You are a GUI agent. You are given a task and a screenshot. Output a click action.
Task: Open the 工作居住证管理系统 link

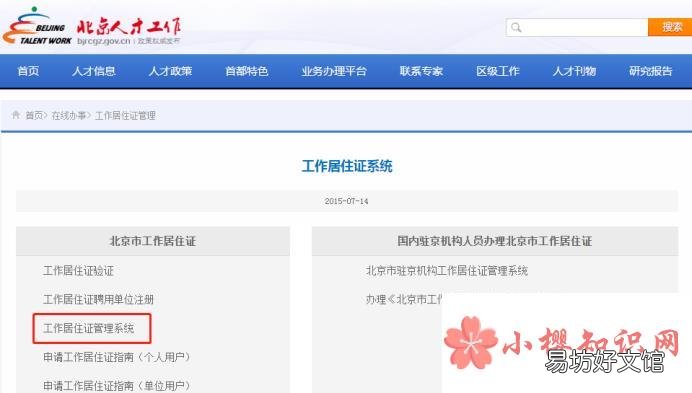coord(89,328)
